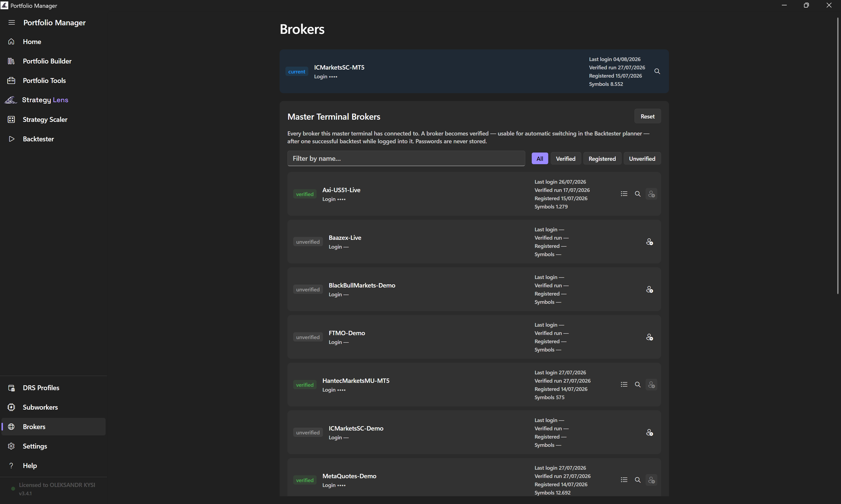
Task: Click the magnifier icon for MetaQuotes-Demo
Action: [x=638, y=480]
